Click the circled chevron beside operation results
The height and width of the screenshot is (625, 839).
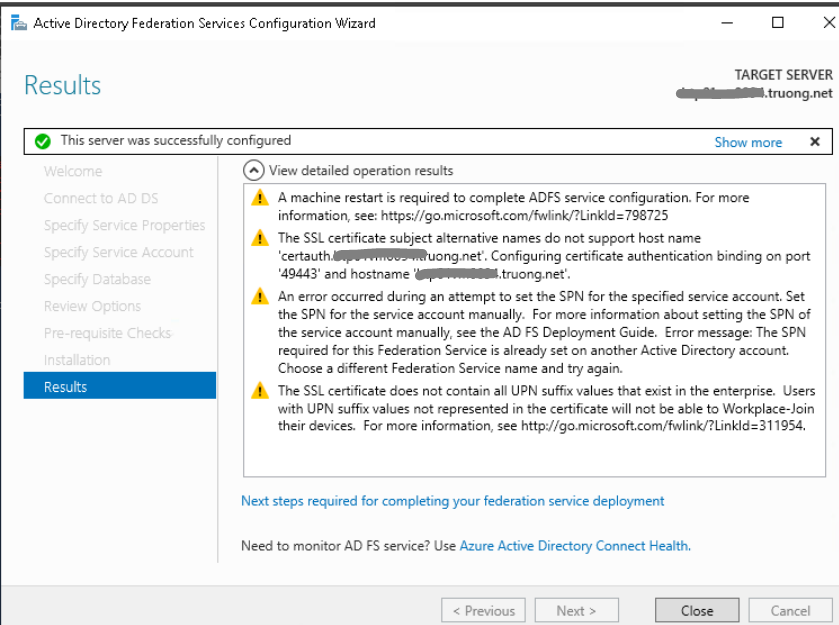point(254,169)
